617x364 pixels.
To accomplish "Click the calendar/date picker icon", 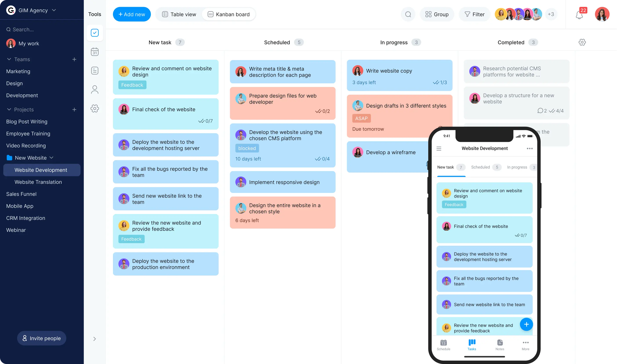I will 95,52.
